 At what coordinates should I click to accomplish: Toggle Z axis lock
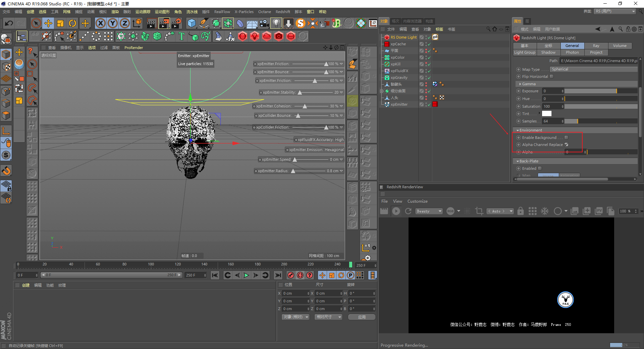point(125,23)
